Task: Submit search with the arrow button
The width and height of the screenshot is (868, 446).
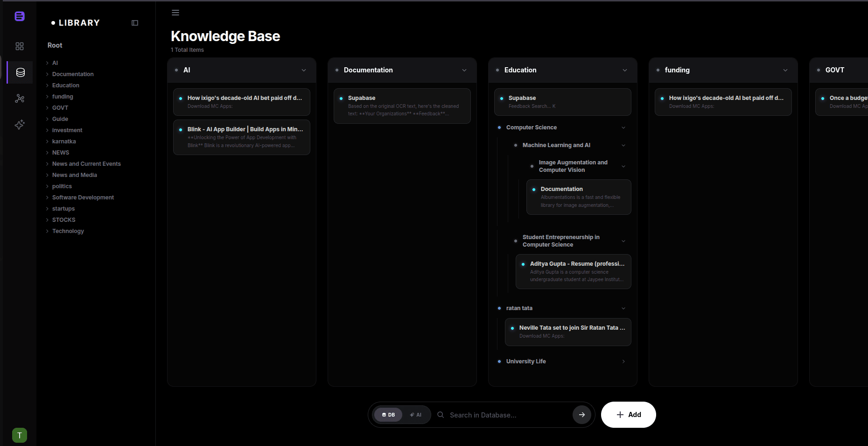Action: tap(581, 415)
